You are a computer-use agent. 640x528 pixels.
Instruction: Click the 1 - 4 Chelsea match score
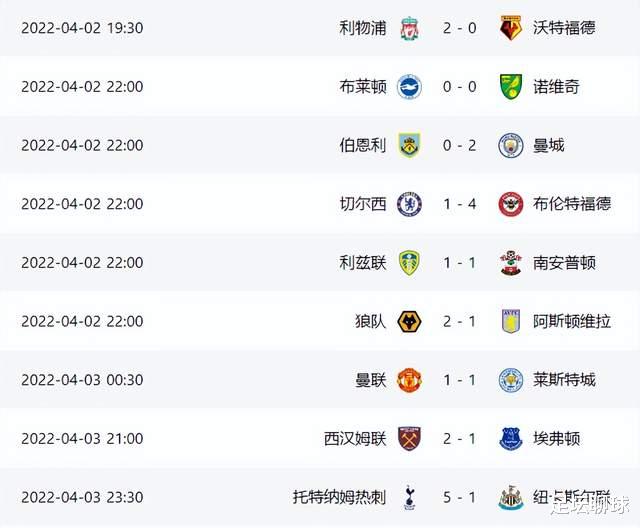[460, 204]
